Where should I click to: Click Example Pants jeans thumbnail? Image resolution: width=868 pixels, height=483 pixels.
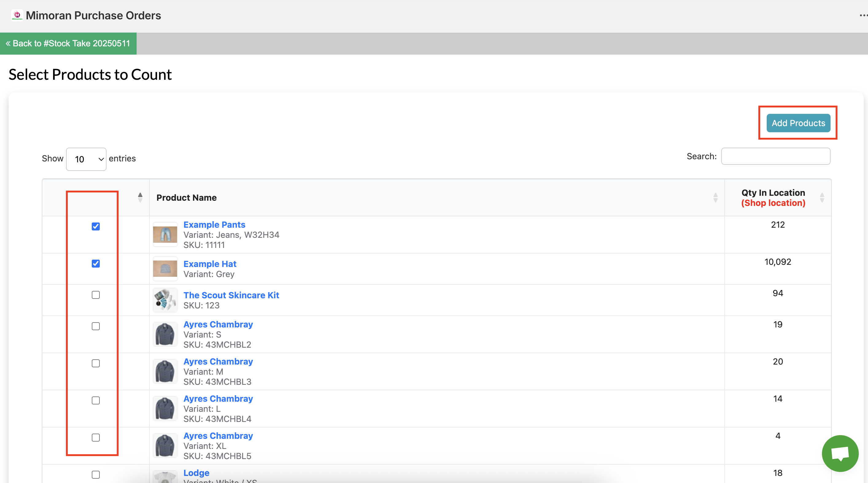click(165, 234)
